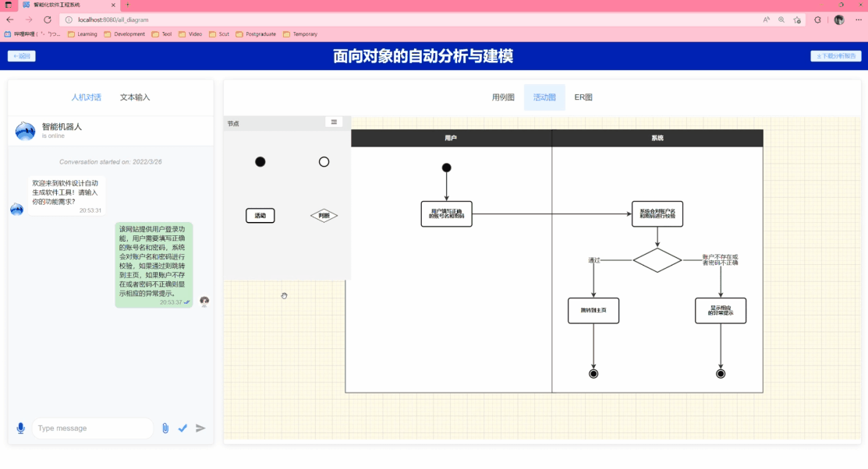Open the Development bookmarks folder
The image size is (868, 469).
click(125, 34)
